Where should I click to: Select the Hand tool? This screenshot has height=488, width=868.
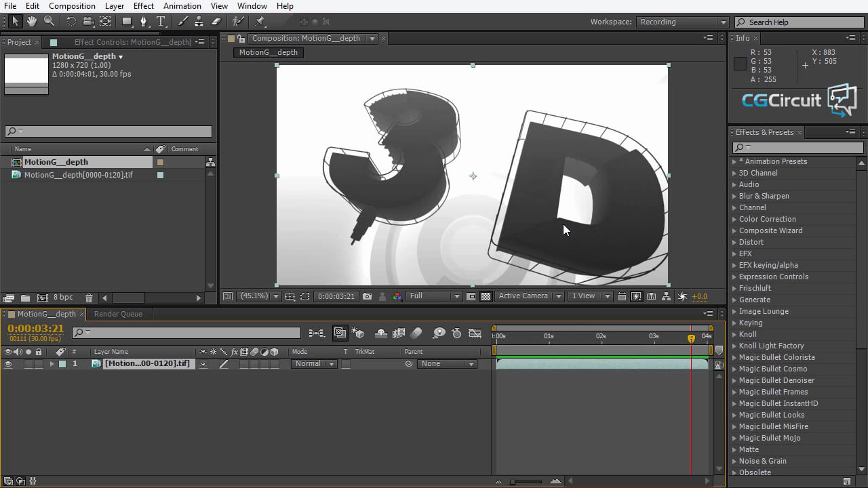coord(32,22)
